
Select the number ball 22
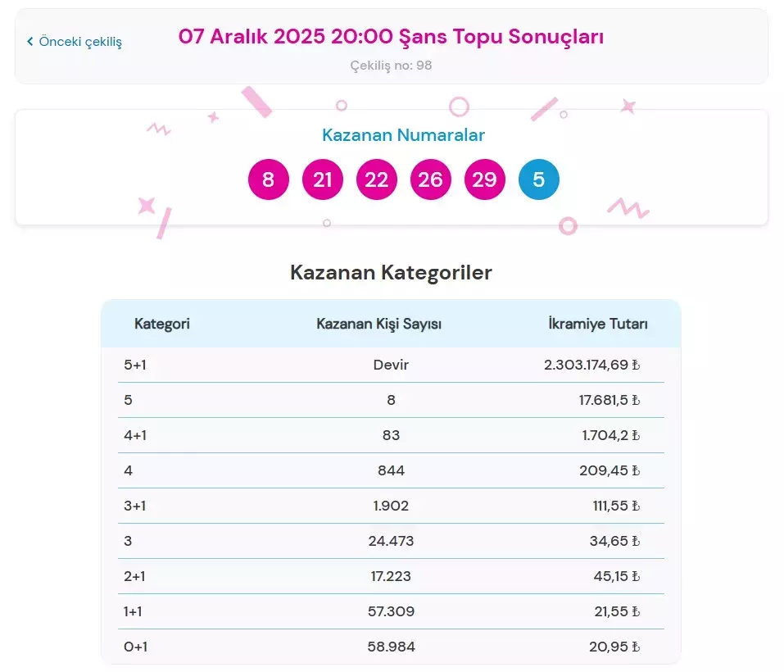[376, 179]
